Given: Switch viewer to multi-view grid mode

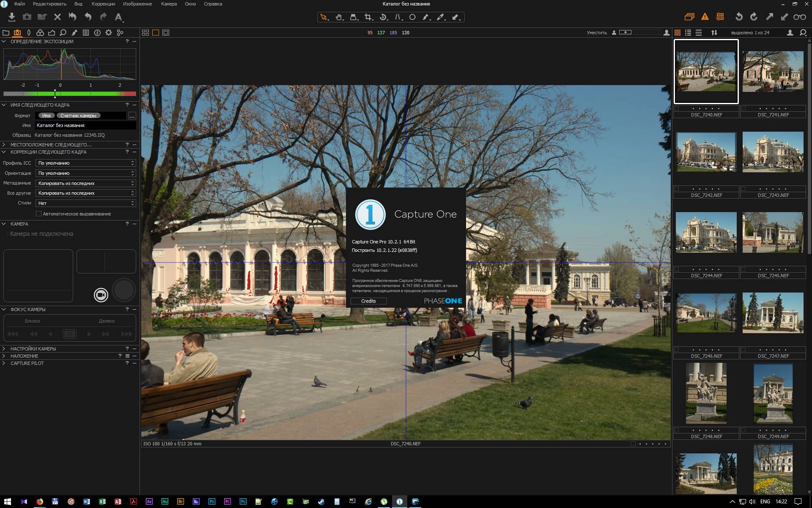Looking at the screenshot, I should [x=145, y=33].
